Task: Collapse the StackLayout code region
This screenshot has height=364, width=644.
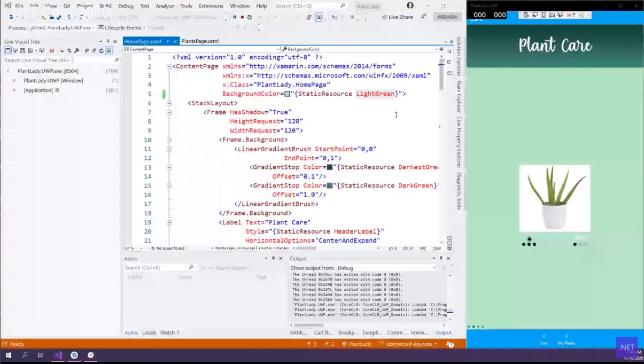Action: 169,103
